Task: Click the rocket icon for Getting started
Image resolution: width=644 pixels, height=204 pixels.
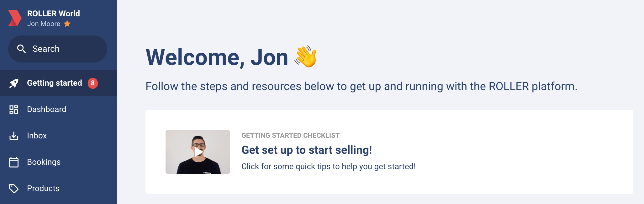Action: pyautogui.click(x=14, y=83)
